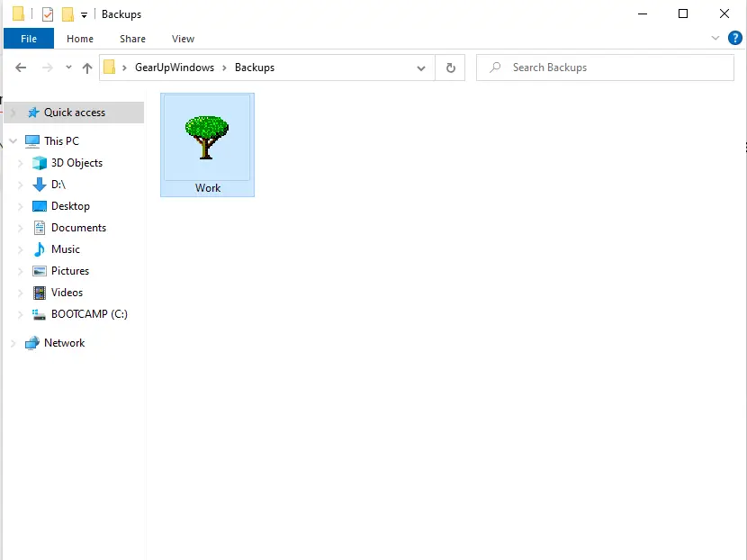747x560 pixels.
Task: Click the Desktop icon in sidebar
Action: coord(40,206)
